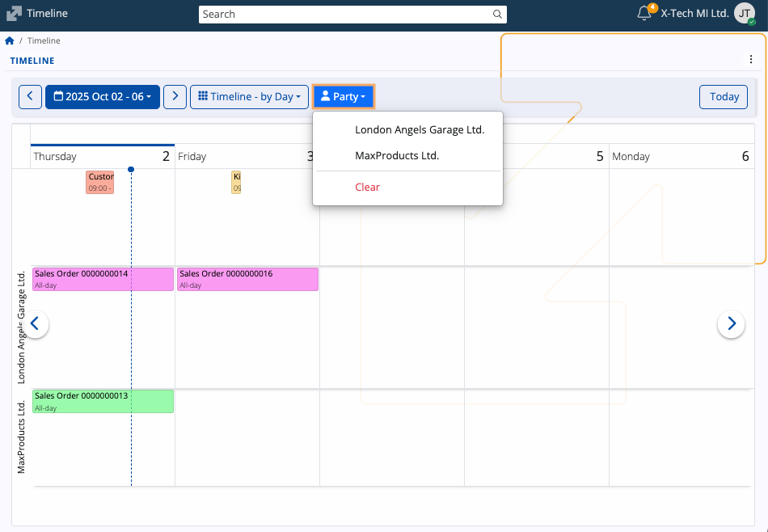Click the Timeline app logo icon

point(14,14)
